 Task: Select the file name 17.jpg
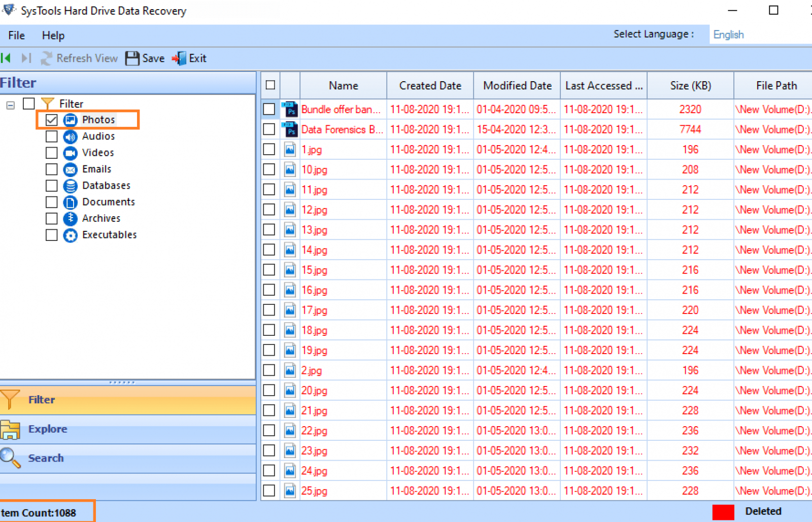314,310
